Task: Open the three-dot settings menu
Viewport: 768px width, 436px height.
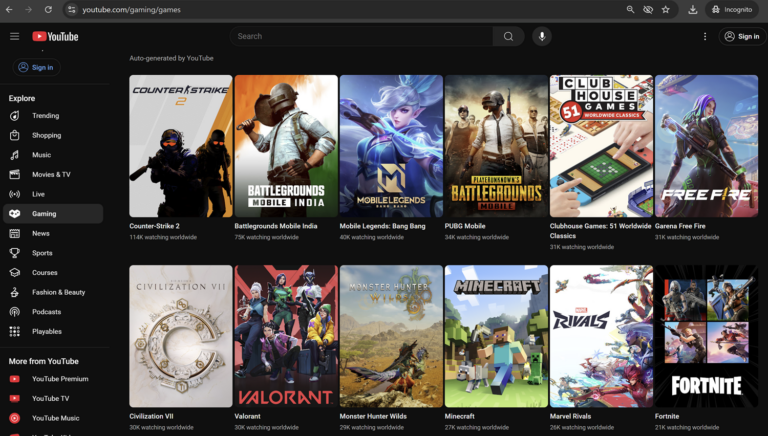Action: (705, 36)
